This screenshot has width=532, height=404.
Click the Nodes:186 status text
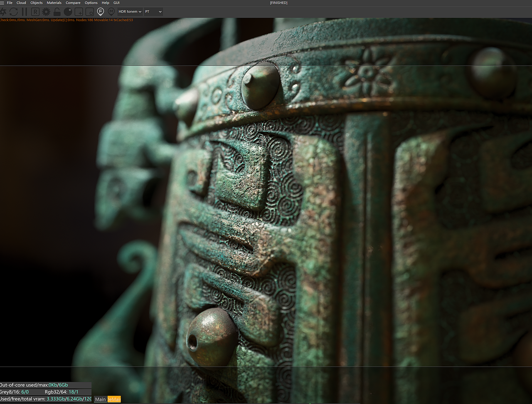(x=85, y=20)
